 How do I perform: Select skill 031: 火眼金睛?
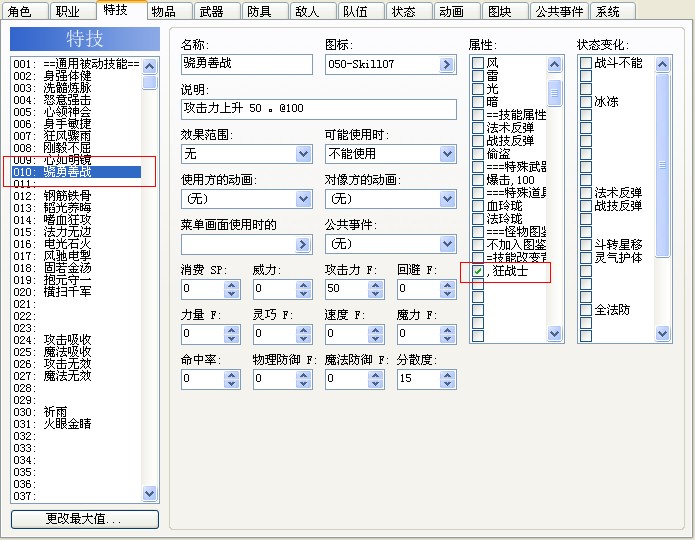(76, 424)
